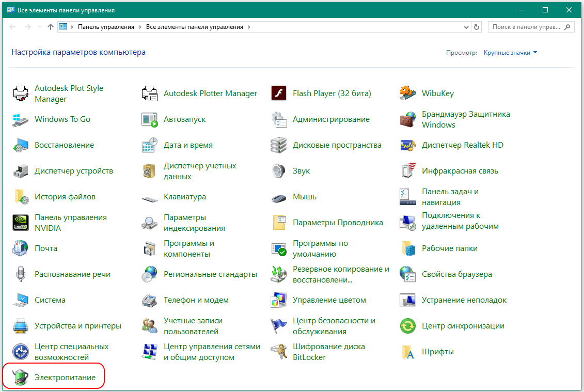The height and width of the screenshot is (392, 584).
Task: Open the Управление цветом link
Action: [x=329, y=300]
